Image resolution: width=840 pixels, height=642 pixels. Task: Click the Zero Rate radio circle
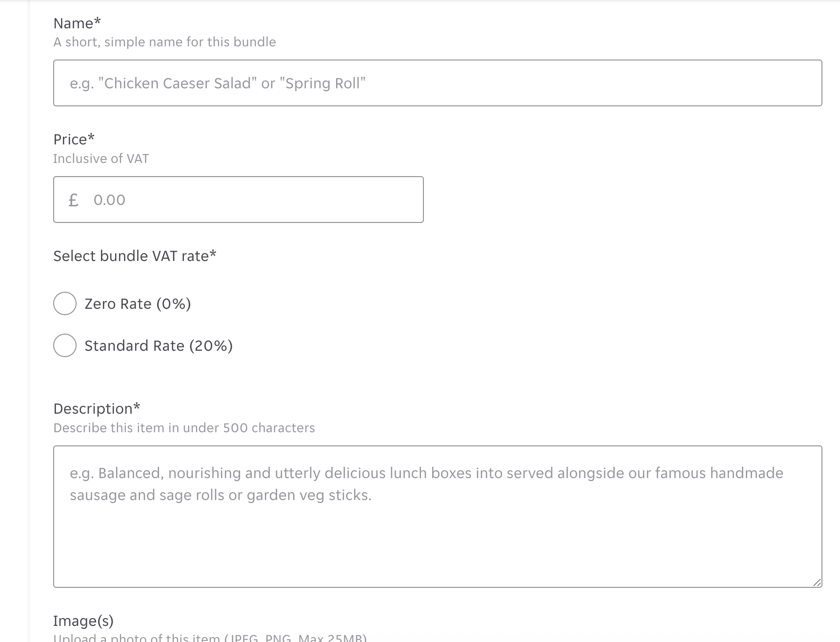[x=64, y=303]
